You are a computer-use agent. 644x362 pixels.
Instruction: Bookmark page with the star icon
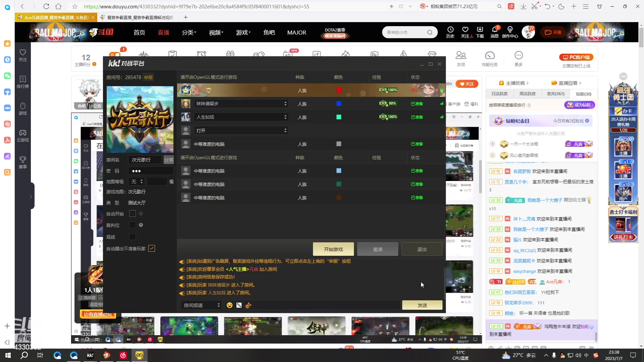75,6
